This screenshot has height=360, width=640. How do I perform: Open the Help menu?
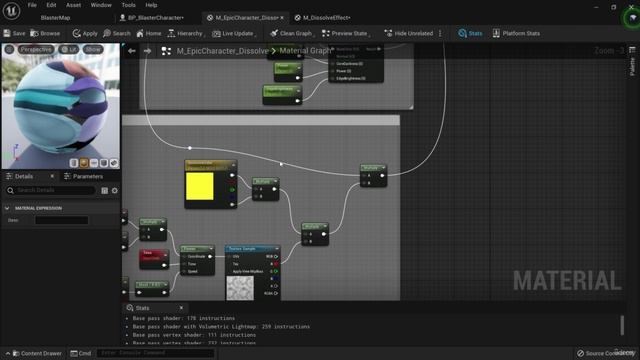point(151,5)
